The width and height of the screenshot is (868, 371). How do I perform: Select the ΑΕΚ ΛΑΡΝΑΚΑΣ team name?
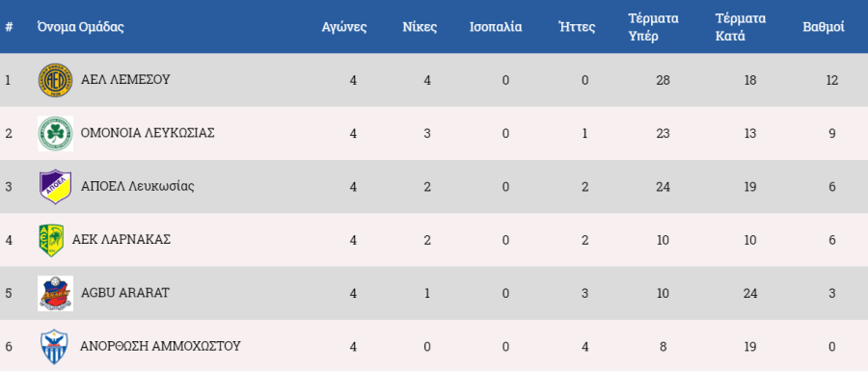click(122, 239)
